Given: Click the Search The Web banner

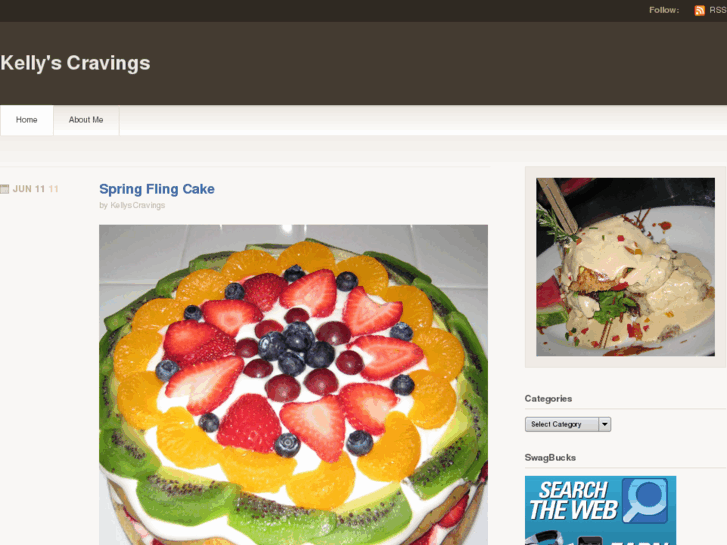Looking at the screenshot, I should pyautogui.click(x=600, y=510).
